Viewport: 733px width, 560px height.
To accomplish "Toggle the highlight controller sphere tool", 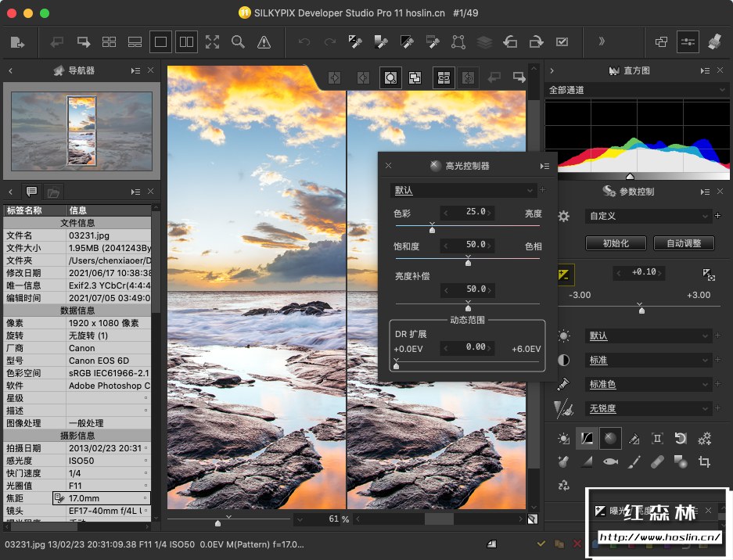I will click(610, 439).
